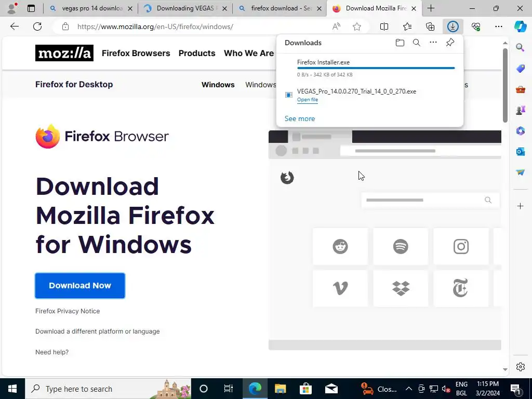
Task: Open sidebar settings gear icon
Action: pos(520,367)
